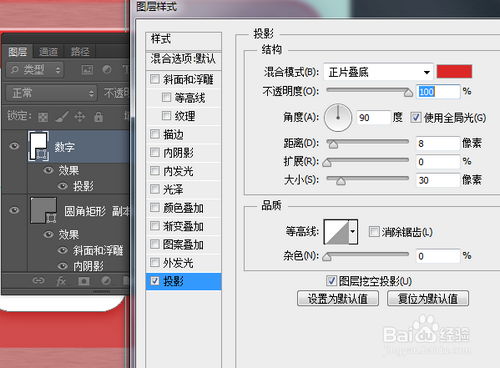This screenshot has height=368, width=500.
Task: Click the lock image pixels brush icon
Action: 62,117
